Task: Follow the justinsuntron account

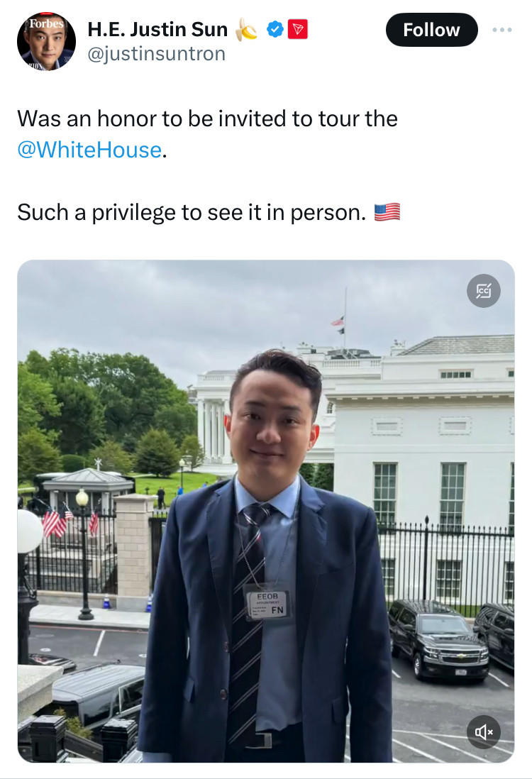Action: 432,30
